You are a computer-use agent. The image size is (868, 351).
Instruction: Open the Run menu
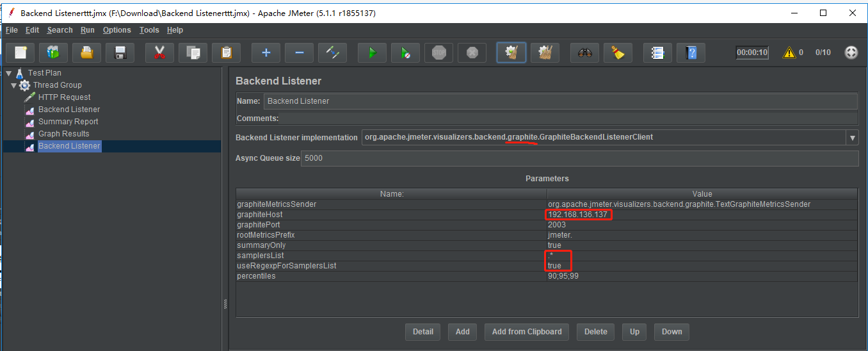pos(88,30)
